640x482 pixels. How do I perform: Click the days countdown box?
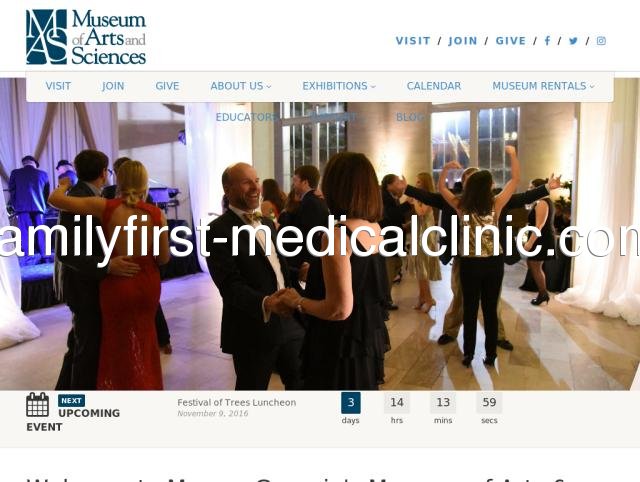[351, 403]
